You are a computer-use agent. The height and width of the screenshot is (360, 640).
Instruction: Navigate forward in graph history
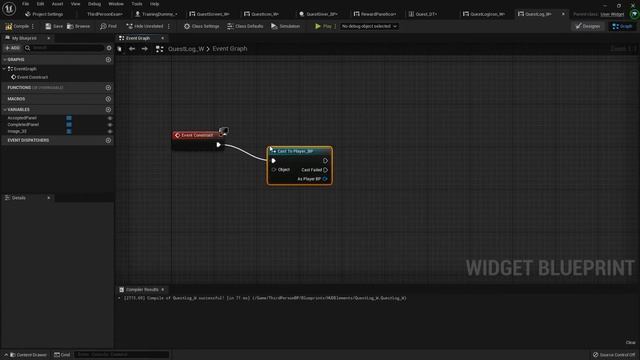144,49
